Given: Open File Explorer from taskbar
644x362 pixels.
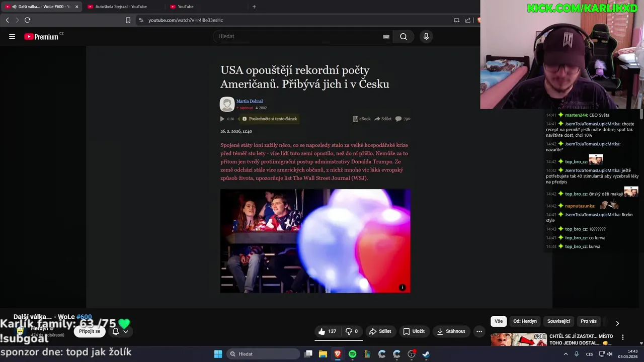Looking at the screenshot, I should click(x=323, y=354).
